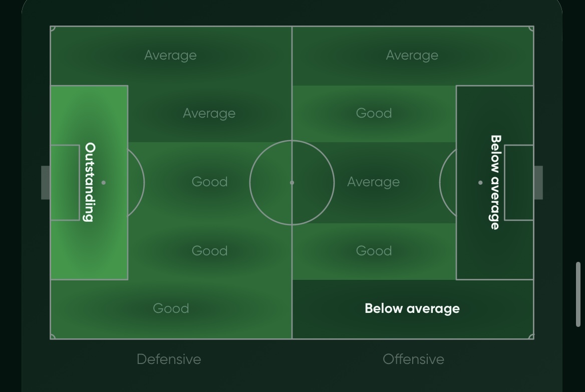Click the offensive penalty spot
The height and width of the screenshot is (392, 585).
(x=480, y=183)
